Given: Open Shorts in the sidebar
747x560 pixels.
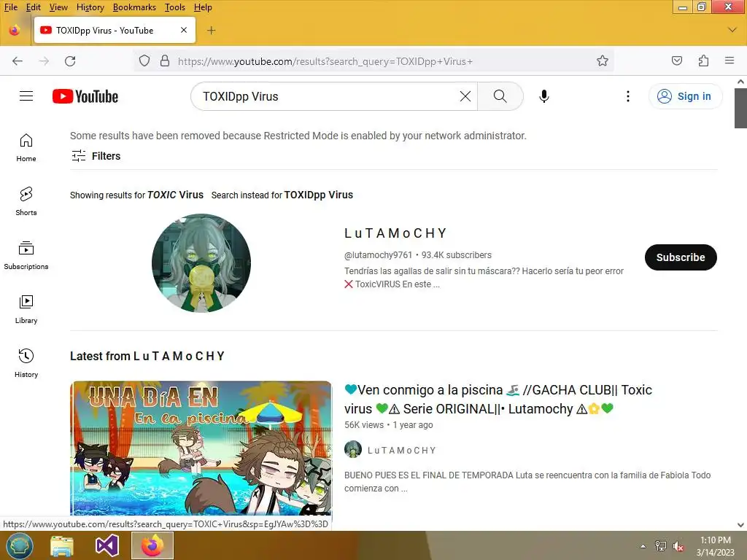Looking at the screenshot, I should coord(26,201).
